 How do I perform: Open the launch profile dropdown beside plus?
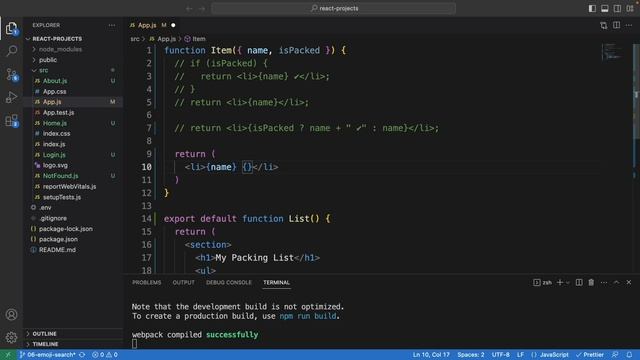567,282
